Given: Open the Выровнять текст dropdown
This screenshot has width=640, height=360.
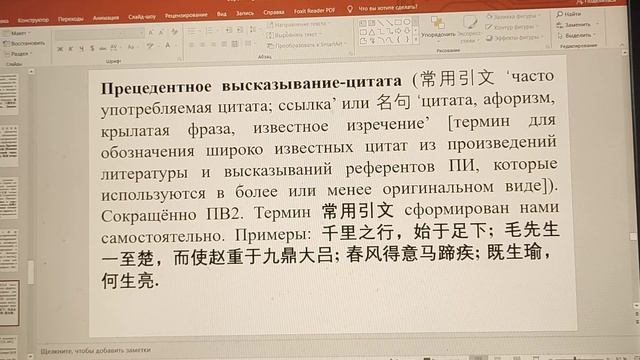Looking at the screenshot, I should pos(295,35).
